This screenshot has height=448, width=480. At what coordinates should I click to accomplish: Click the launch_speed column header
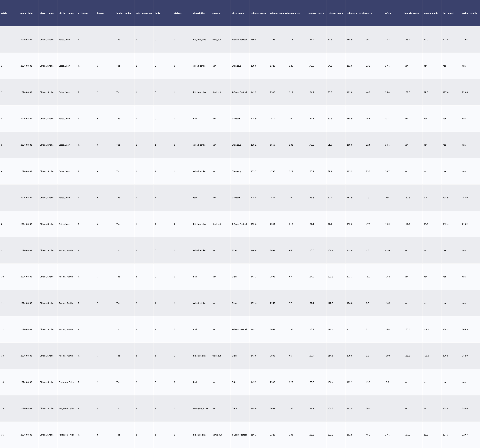click(x=412, y=13)
